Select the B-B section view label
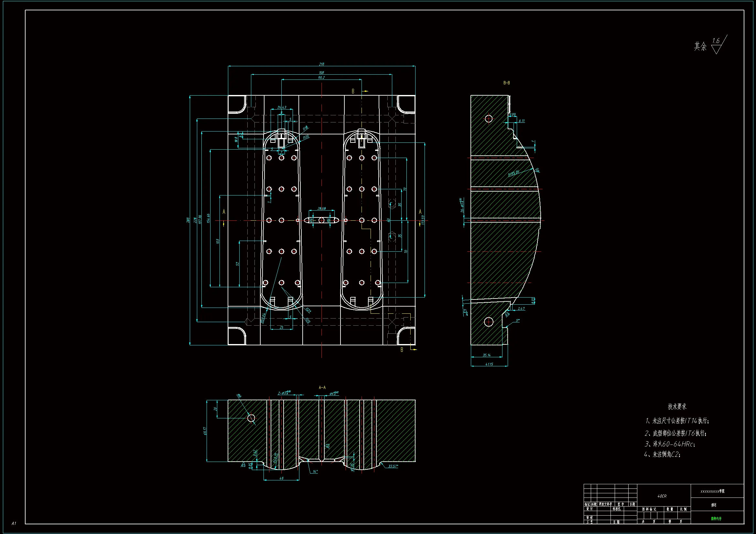Viewport: 756px width, 534px height. point(506,83)
